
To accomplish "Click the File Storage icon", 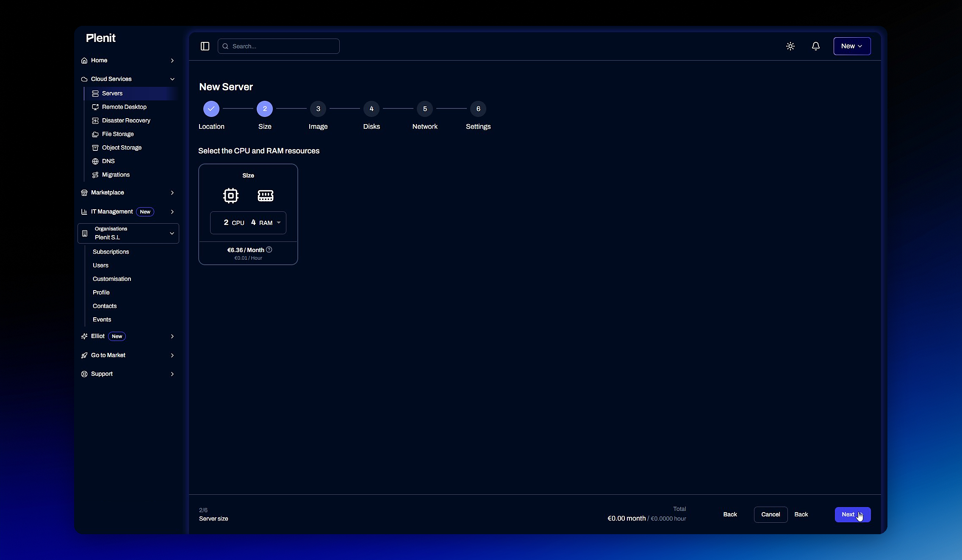I will (95, 134).
